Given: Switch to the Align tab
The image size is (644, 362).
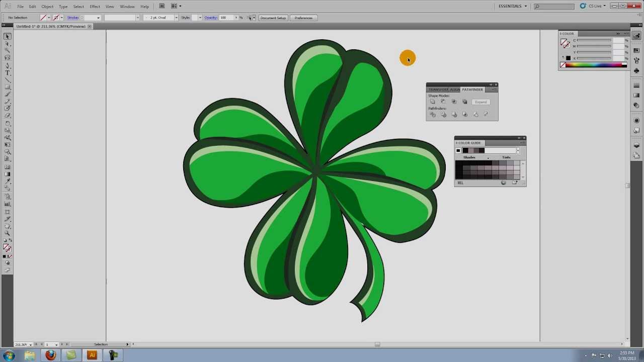Looking at the screenshot, I should (x=455, y=89).
